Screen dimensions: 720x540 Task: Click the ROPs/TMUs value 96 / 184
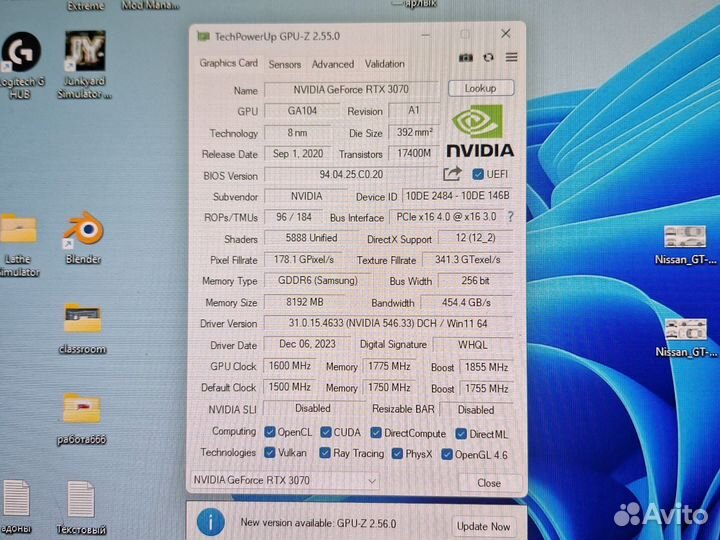pyautogui.click(x=293, y=217)
